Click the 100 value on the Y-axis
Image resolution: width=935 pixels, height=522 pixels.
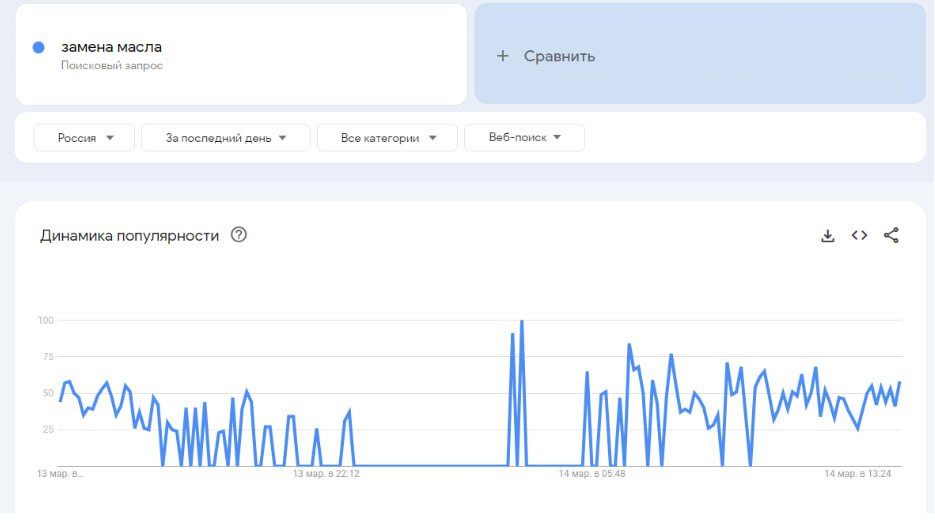pyautogui.click(x=45, y=321)
